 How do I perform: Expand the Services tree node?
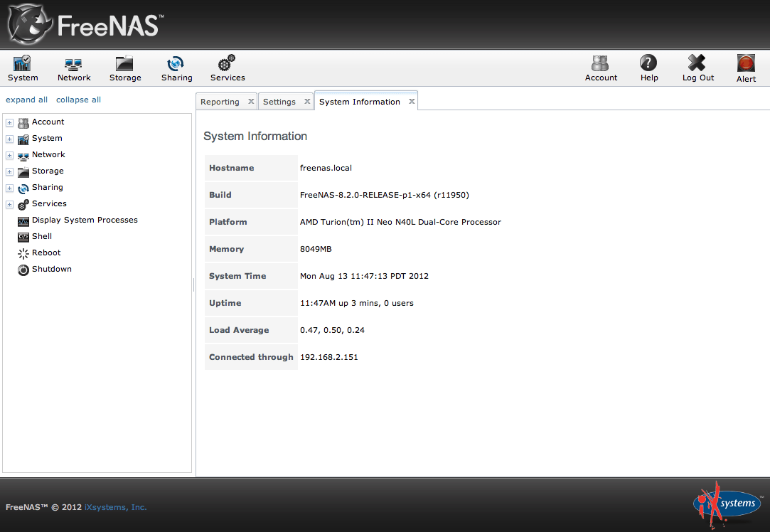[9, 204]
